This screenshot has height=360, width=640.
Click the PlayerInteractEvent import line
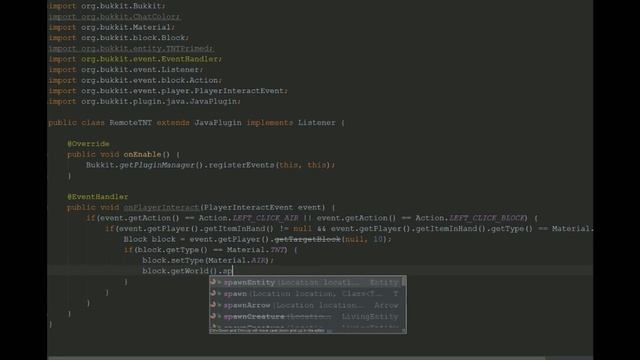pos(168,91)
